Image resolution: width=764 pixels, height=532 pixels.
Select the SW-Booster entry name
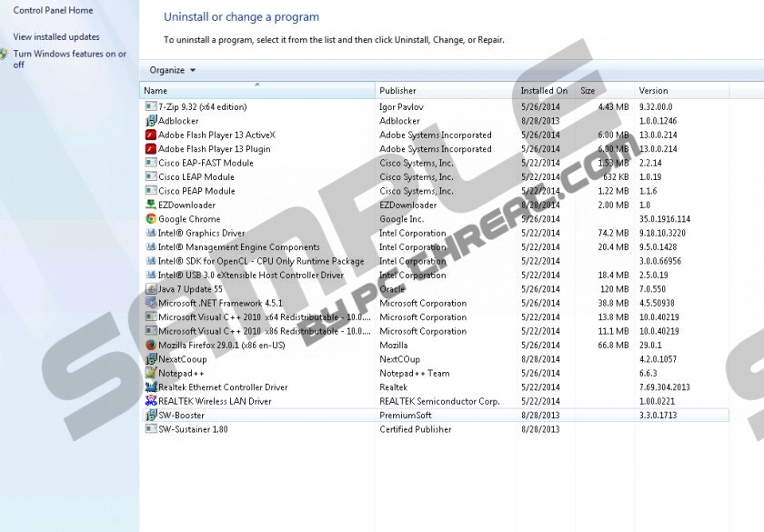pyautogui.click(x=181, y=415)
